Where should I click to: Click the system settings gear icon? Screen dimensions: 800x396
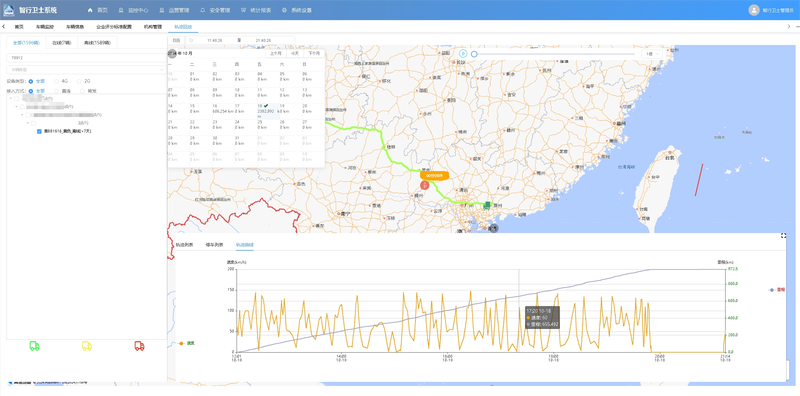[x=284, y=10]
